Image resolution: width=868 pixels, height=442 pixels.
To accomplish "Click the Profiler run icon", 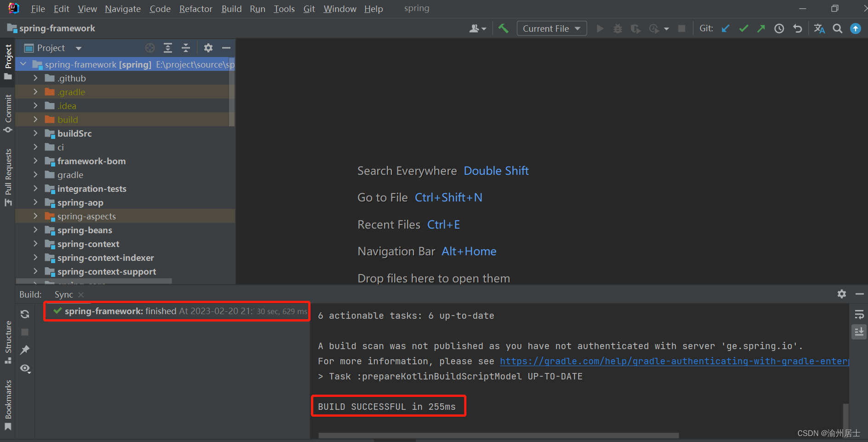I will coord(654,29).
